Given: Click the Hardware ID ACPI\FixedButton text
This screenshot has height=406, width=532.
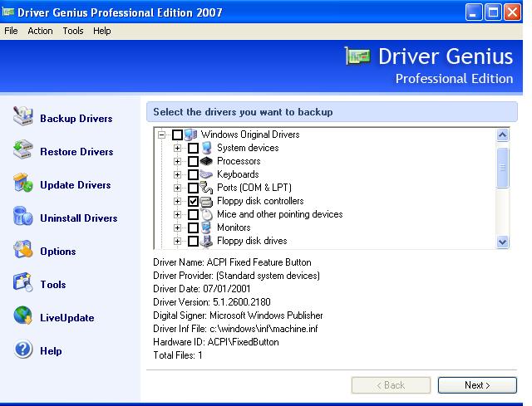Looking at the screenshot, I should click(216, 342).
